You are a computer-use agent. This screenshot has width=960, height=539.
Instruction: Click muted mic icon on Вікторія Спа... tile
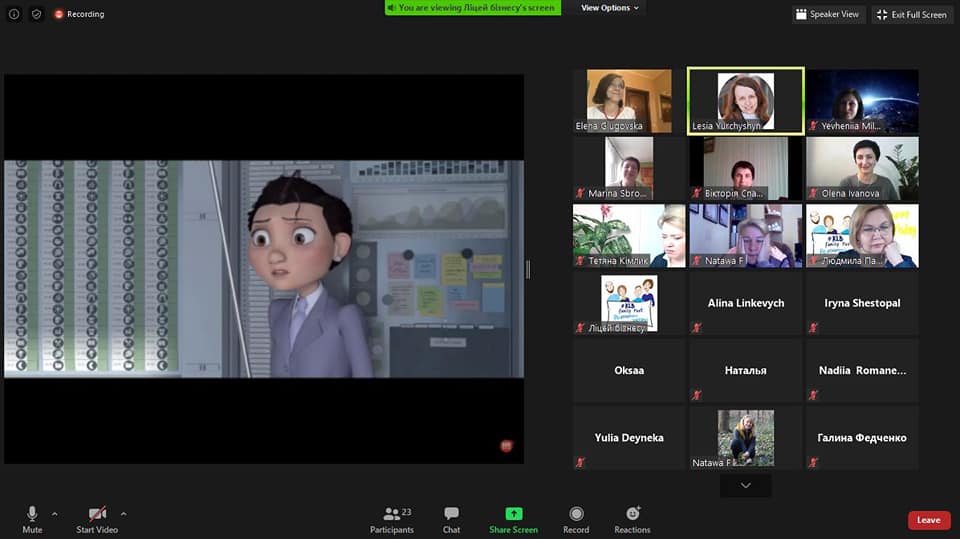point(697,193)
